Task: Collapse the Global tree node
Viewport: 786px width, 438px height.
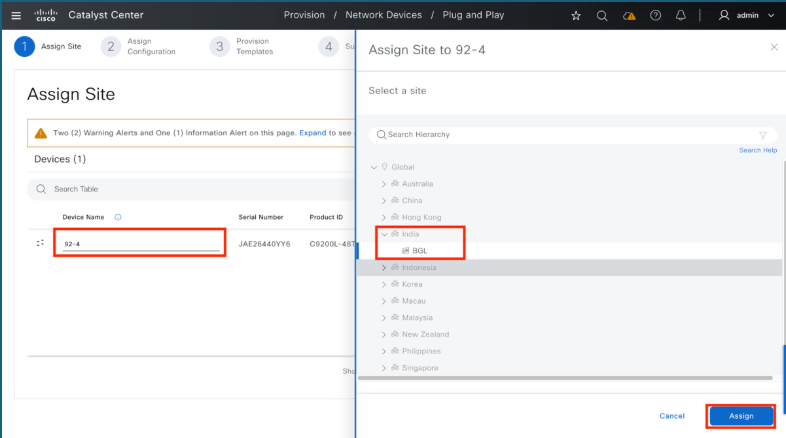Action: tap(374, 167)
